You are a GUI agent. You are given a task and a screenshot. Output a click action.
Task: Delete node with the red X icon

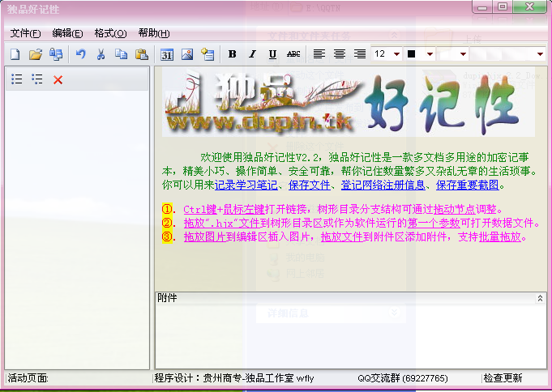[58, 80]
